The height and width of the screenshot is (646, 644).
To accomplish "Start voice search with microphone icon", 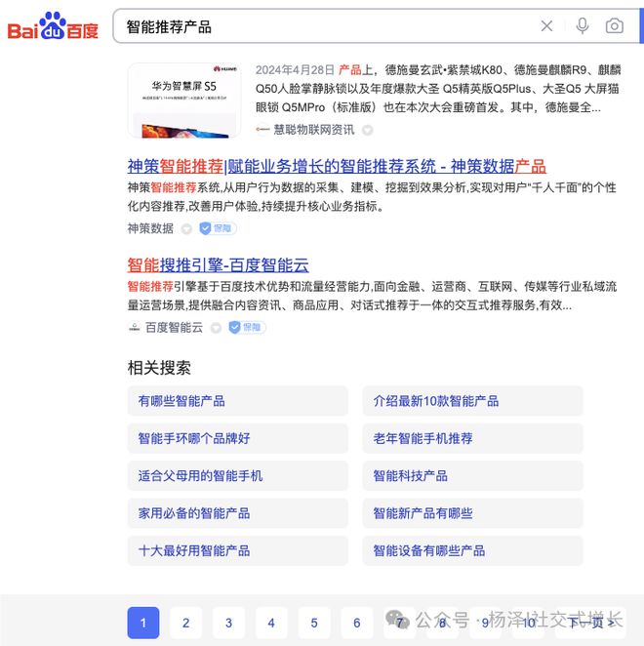I will pos(582,26).
